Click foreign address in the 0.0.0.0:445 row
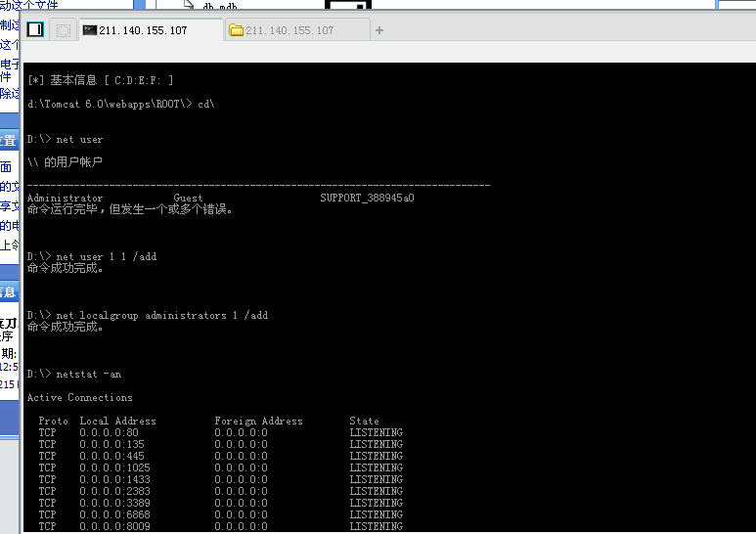The image size is (756, 534). [x=241, y=456]
